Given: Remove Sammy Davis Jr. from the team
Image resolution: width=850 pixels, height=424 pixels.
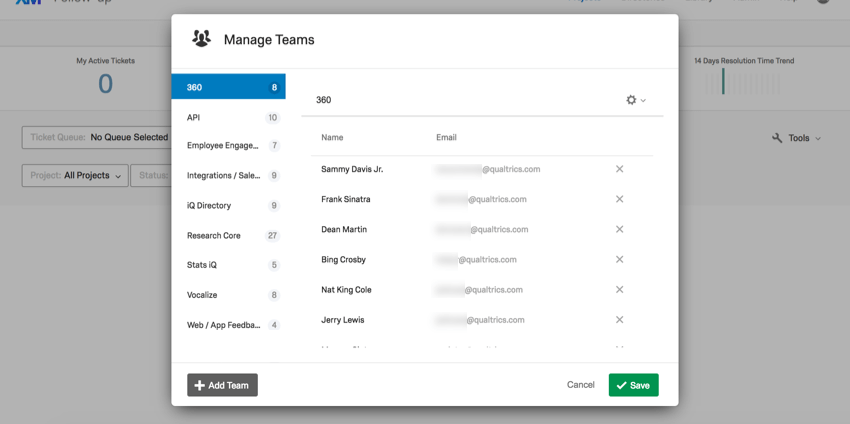Looking at the screenshot, I should [x=619, y=169].
